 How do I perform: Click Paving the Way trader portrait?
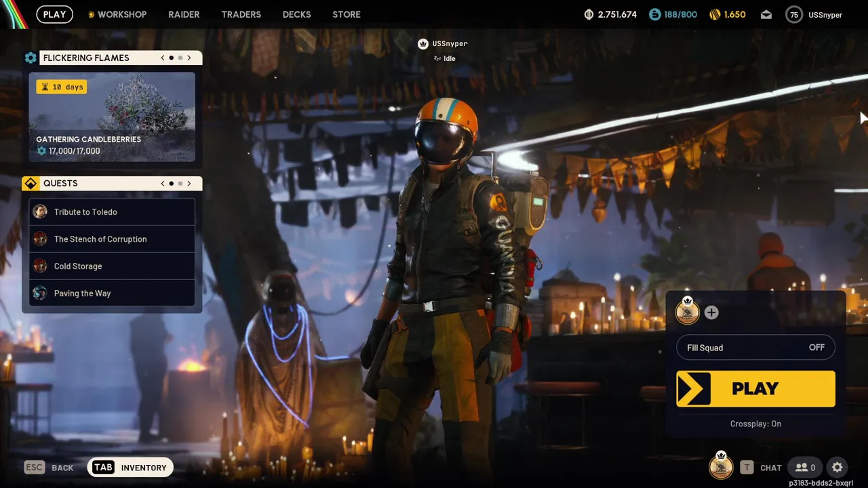click(40, 293)
